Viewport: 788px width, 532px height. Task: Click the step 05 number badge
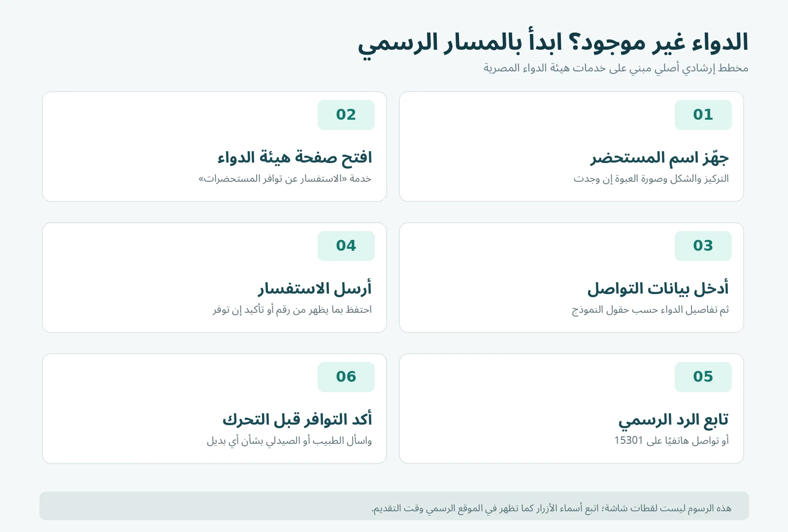[x=703, y=377]
